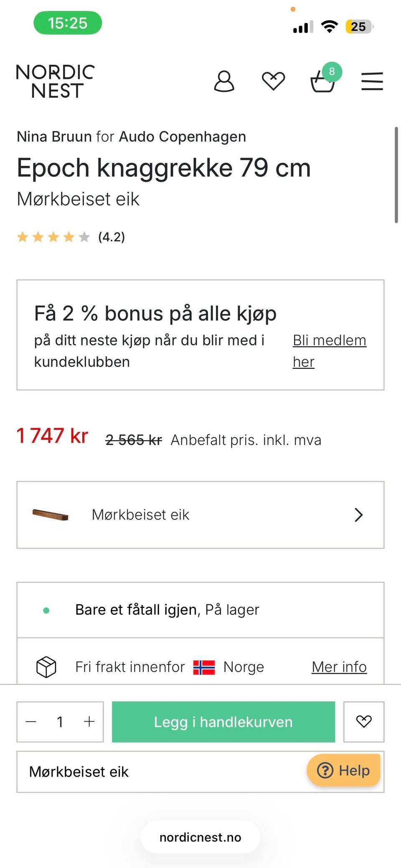Add product to favorites with heart button
Image resolution: width=401 pixels, height=868 pixels.
[364, 721]
